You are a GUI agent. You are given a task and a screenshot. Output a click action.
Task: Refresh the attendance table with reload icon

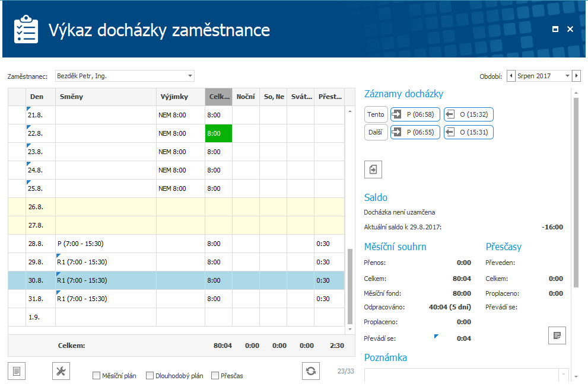coord(311,371)
